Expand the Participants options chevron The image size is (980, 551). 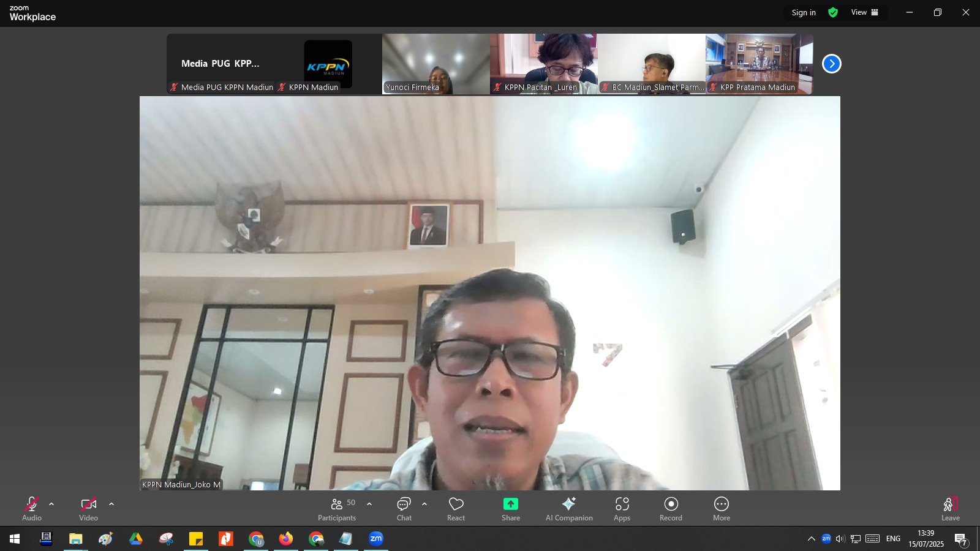click(369, 504)
